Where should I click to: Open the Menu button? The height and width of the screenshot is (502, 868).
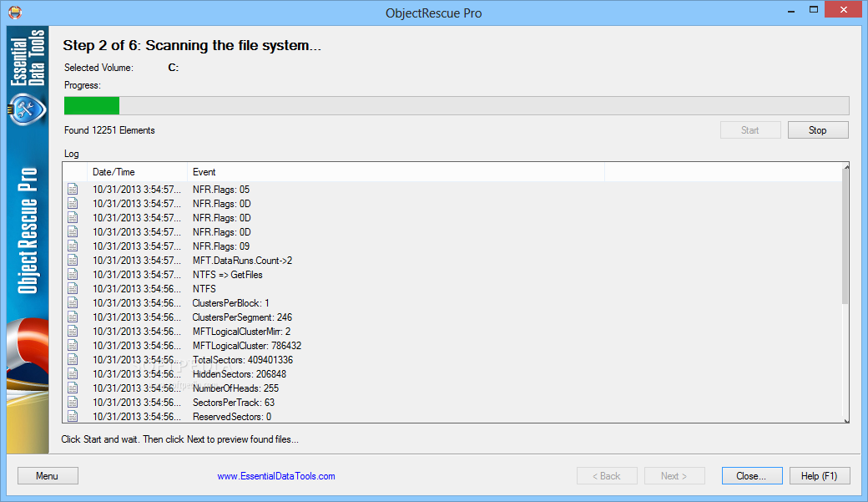point(48,476)
